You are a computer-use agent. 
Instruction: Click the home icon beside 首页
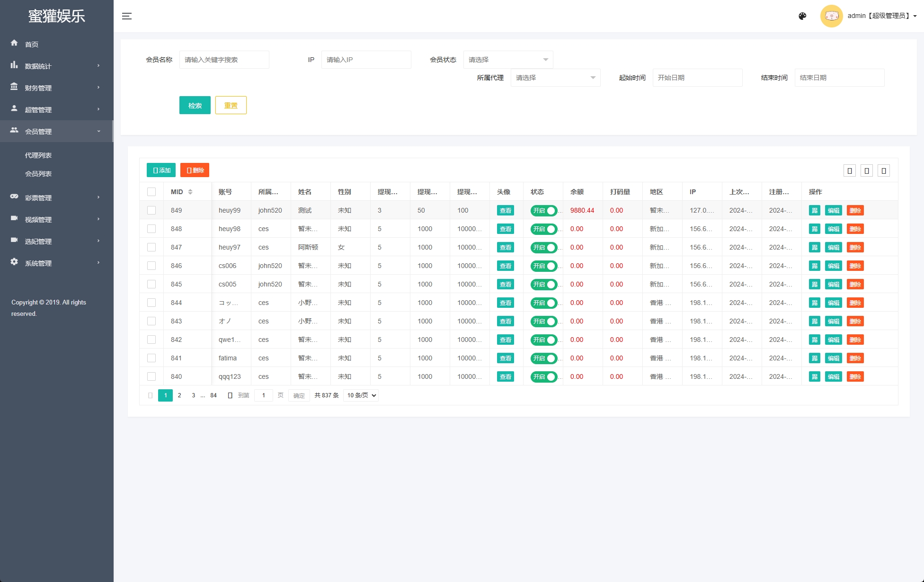click(14, 43)
